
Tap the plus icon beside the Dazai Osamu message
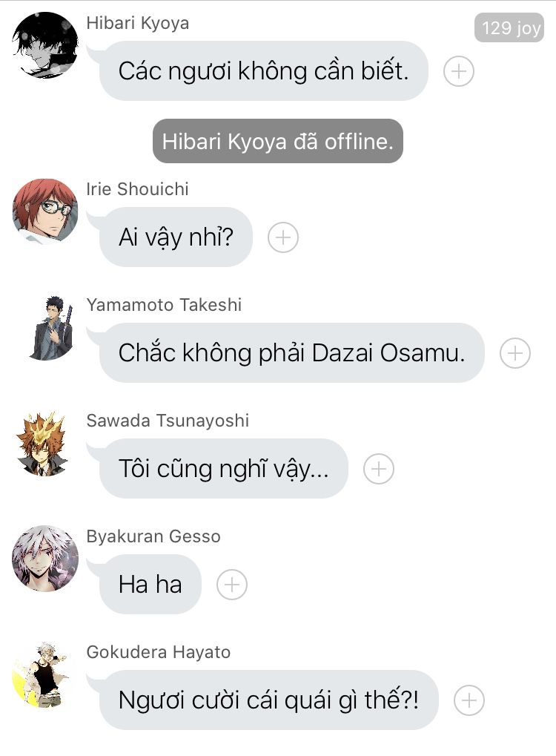click(x=515, y=353)
